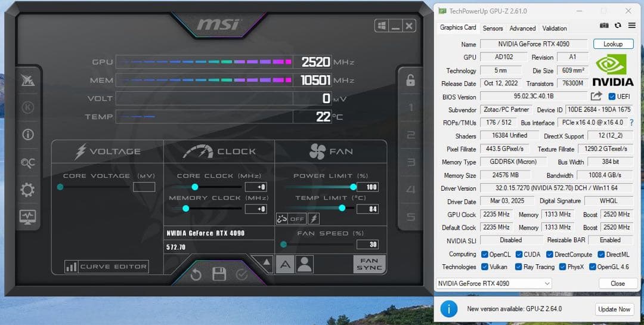Launch the OC Scanner icon

28,163
